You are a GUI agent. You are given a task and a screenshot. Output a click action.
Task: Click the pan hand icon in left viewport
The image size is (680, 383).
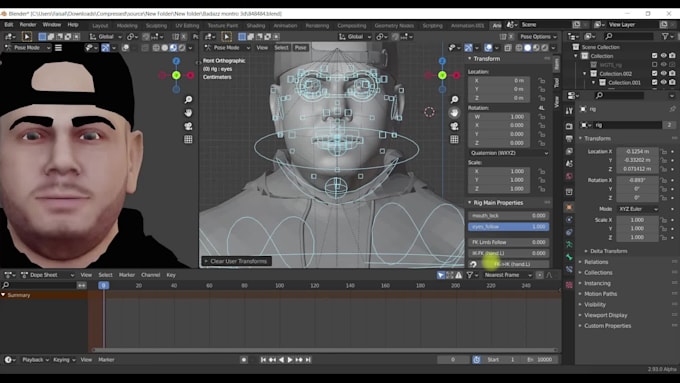click(x=188, y=113)
